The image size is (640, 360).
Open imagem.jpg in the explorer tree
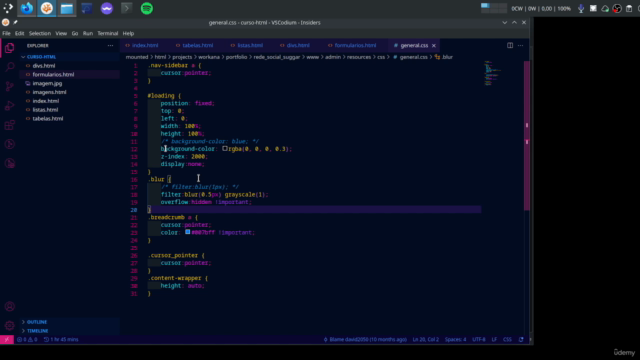[47, 83]
